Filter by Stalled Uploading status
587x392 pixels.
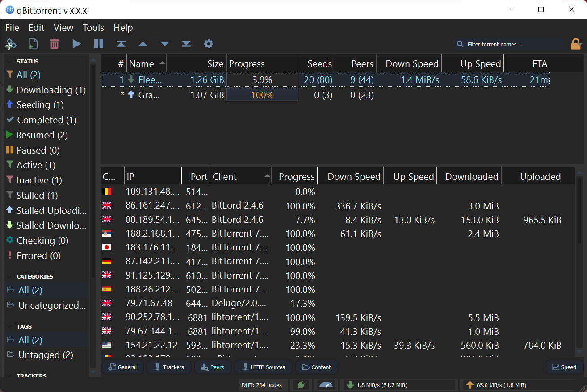pyautogui.click(x=47, y=211)
